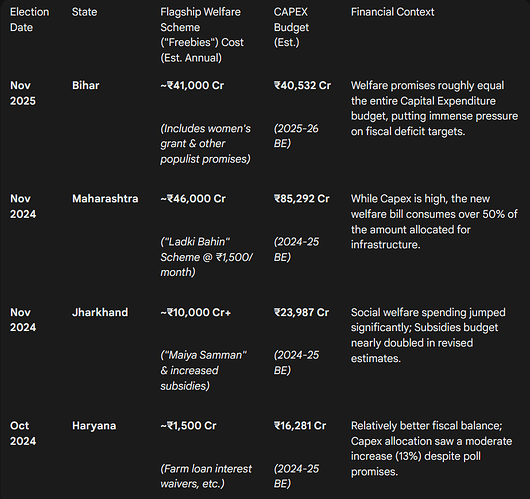Click the Haryana state cell
This screenshot has width=530, height=499.
point(94,426)
